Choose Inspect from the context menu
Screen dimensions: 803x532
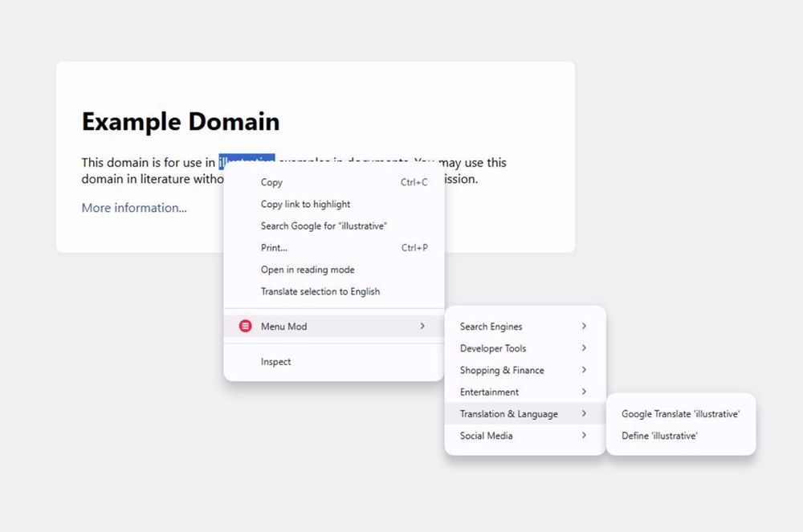click(333, 362)
